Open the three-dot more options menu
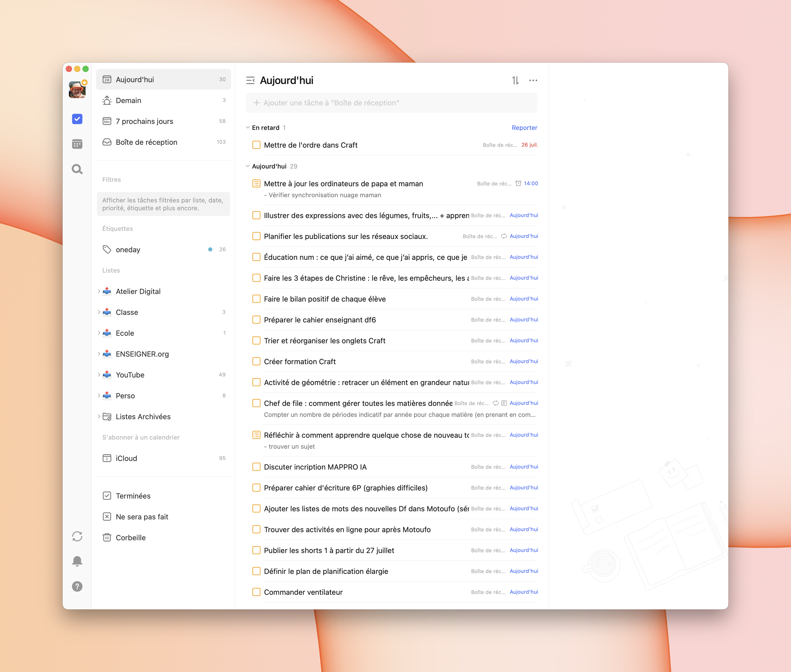 click(533, 80)
